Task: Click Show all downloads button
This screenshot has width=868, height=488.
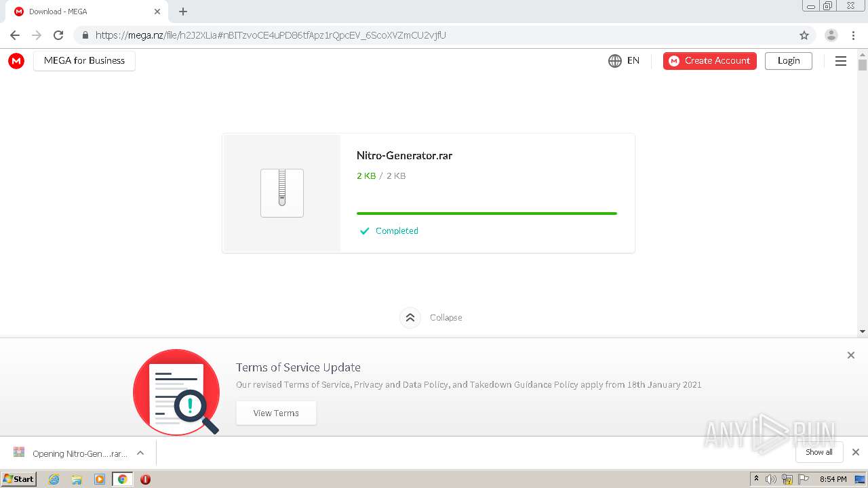Action: 819,452
